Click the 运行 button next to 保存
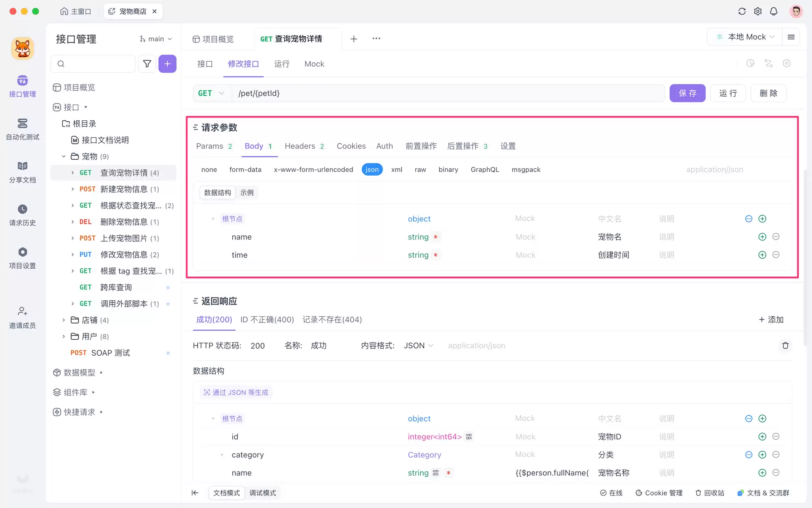The image size is (812, 508). coord(728,93)
